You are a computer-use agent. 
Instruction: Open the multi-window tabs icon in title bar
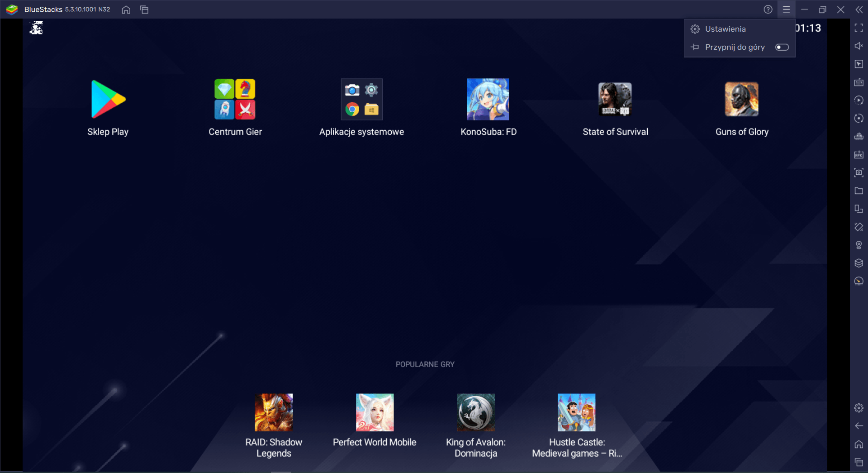144,10
